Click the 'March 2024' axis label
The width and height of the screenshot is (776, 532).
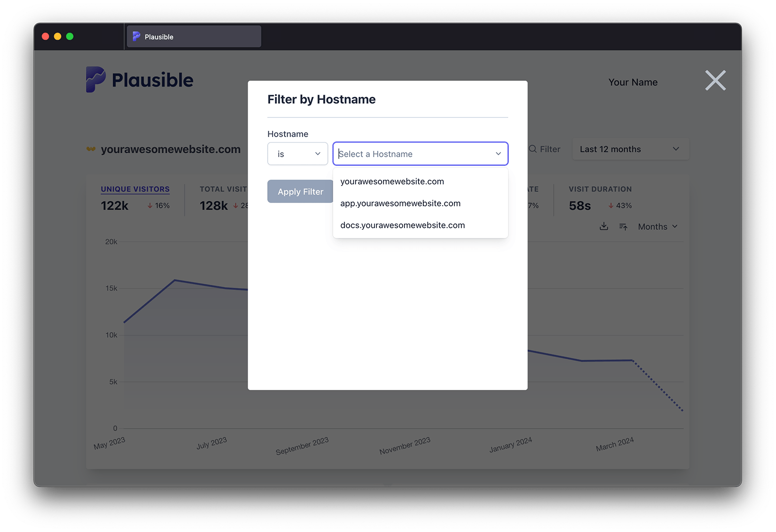pyautogui.click(x=615, y=444)
